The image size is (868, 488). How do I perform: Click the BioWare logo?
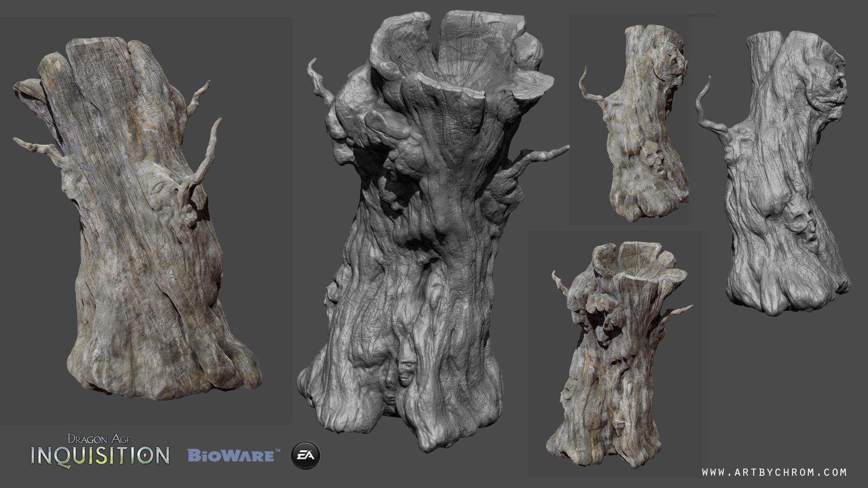click(x=233, y=455)
